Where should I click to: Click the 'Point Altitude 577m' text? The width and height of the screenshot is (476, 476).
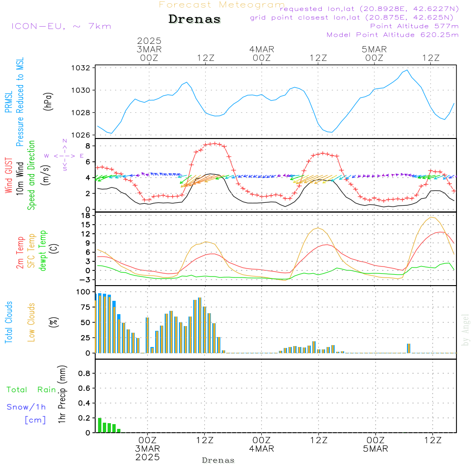[415, 26]
